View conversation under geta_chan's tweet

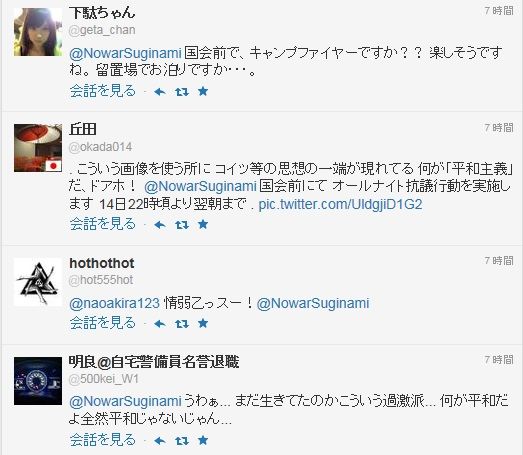103,91
